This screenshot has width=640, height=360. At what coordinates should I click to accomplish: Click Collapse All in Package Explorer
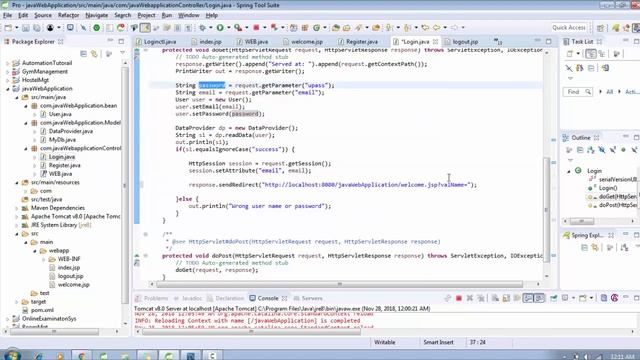tap(83, 54)
